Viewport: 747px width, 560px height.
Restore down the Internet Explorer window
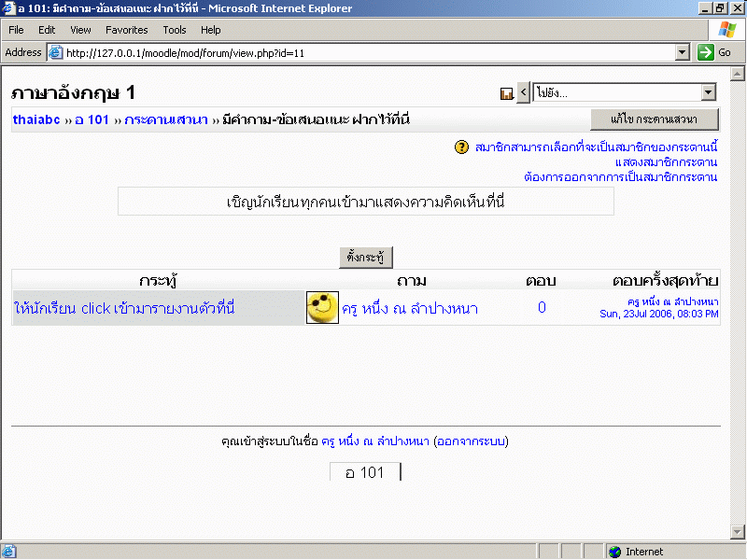(719, 8)
